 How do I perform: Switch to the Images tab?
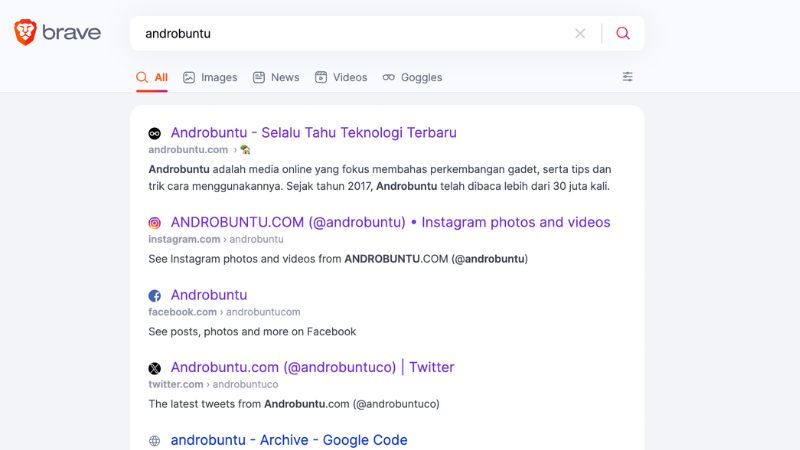[210, 77]
